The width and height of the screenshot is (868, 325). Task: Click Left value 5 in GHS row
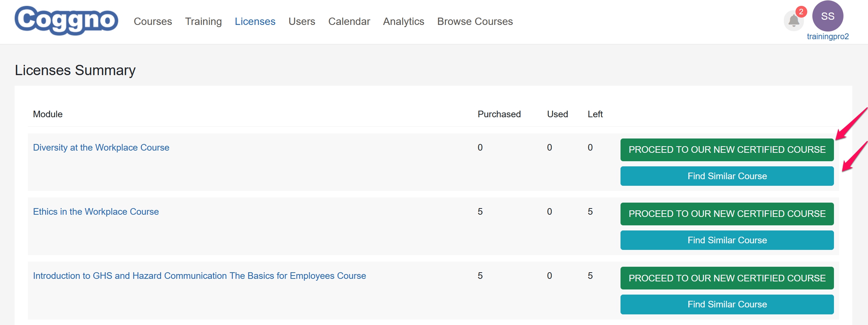point(590,276)
